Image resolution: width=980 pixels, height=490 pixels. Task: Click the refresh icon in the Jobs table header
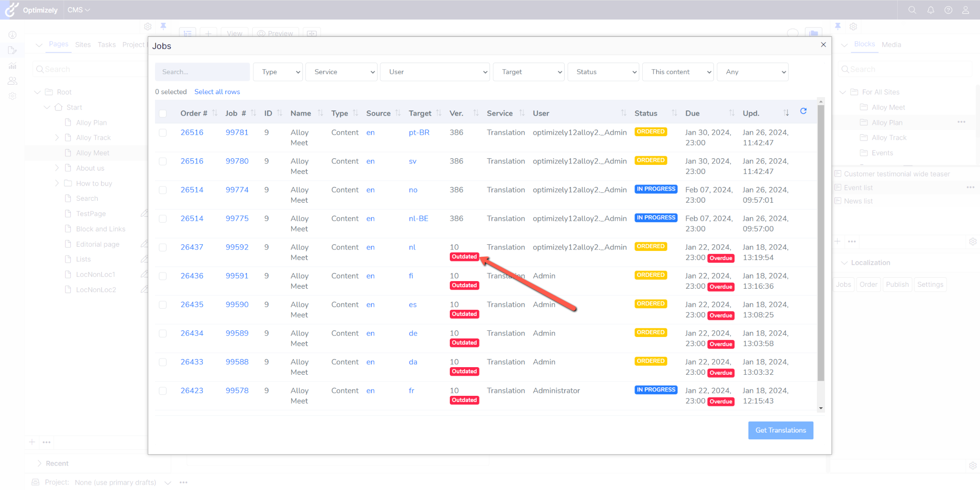[x=803, y=111]
